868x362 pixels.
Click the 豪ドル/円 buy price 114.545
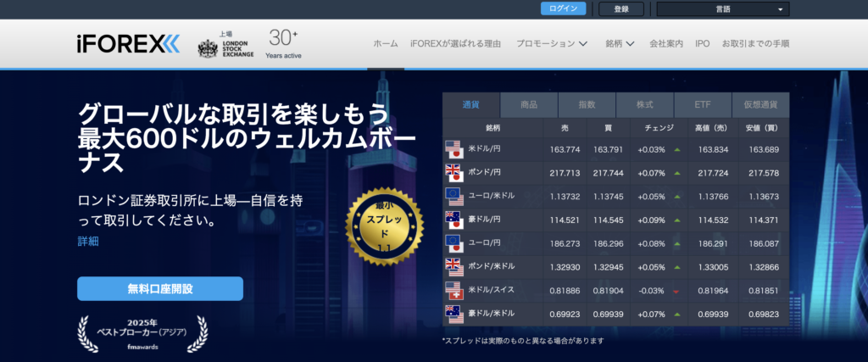pyautogui.click(x=609, y=220)
